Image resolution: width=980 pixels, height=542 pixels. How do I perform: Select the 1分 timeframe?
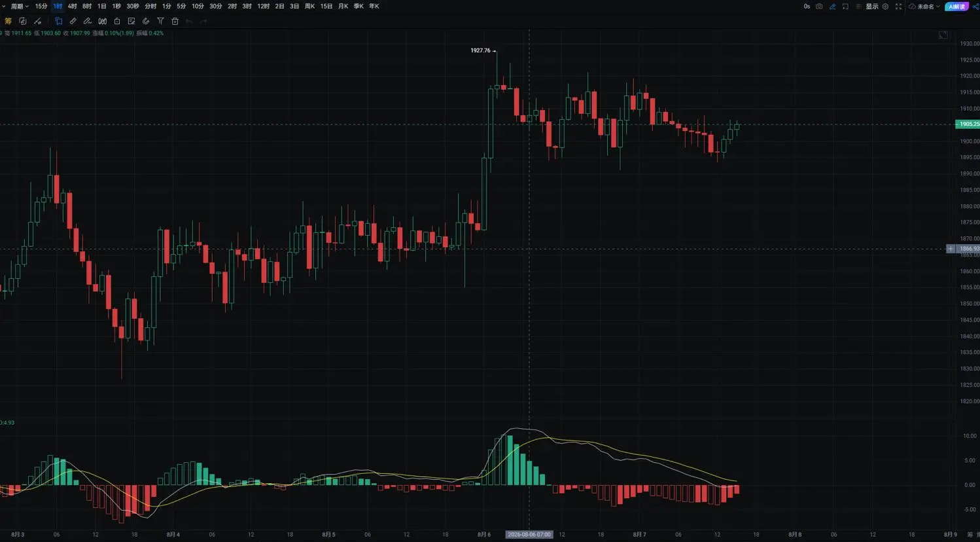[x=167, y=7]
